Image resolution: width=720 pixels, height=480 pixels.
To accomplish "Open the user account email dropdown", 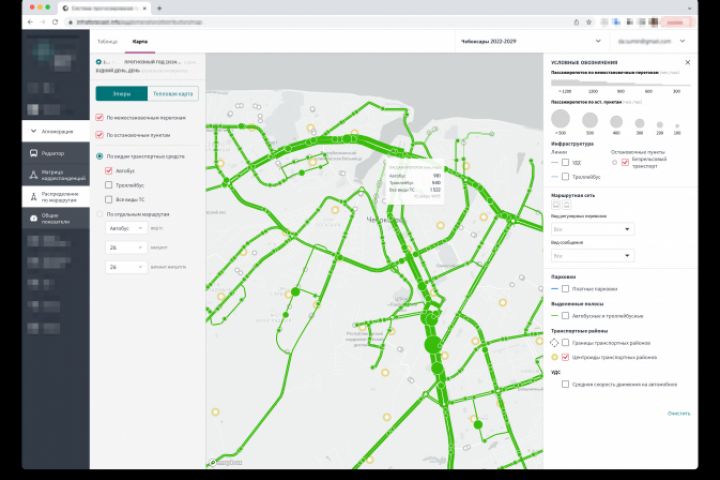I will coord(651,41).
